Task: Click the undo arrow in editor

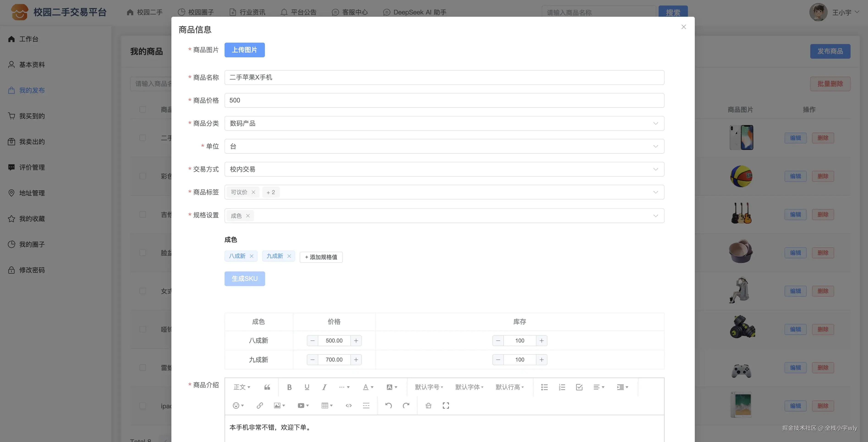Action: [x=388, y=406]
